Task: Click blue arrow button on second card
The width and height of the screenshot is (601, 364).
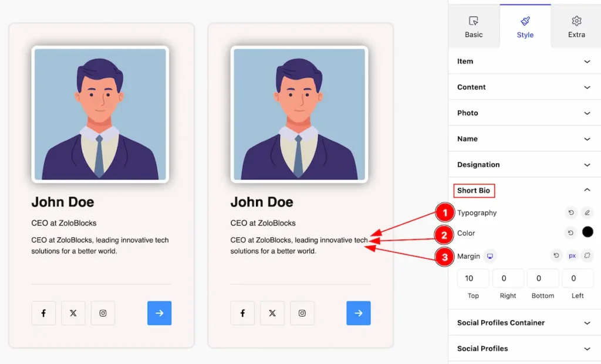Action: click(359, 313)
